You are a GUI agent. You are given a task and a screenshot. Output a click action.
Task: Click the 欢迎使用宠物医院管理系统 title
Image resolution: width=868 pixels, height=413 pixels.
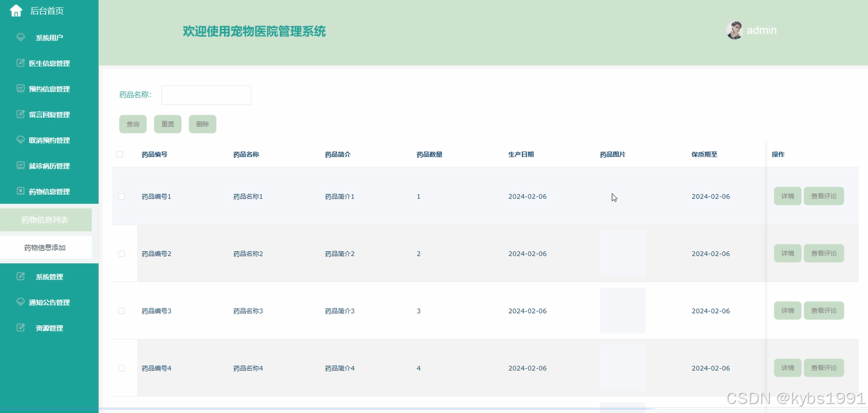click(x=254, y=31)
